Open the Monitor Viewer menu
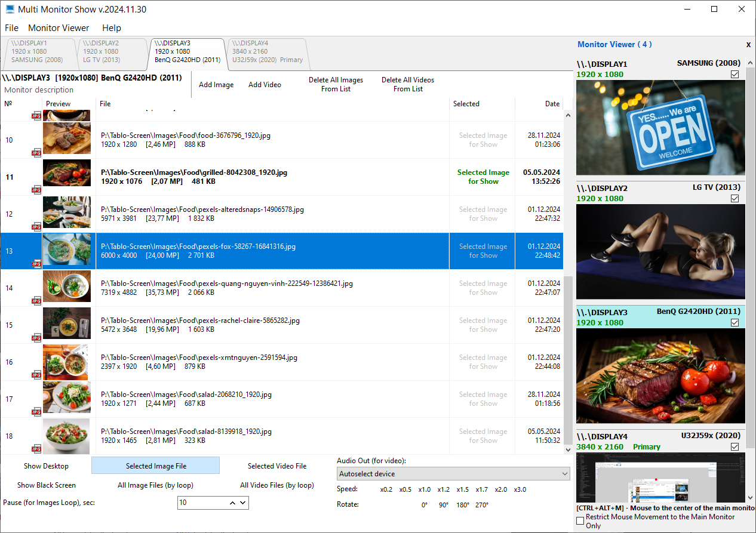 pyautogui.click(x=59, y=28)
